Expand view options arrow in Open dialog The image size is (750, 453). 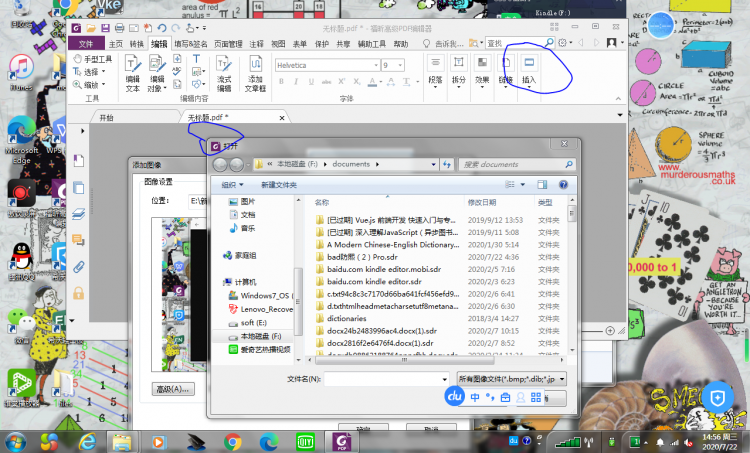click(523, 185)
